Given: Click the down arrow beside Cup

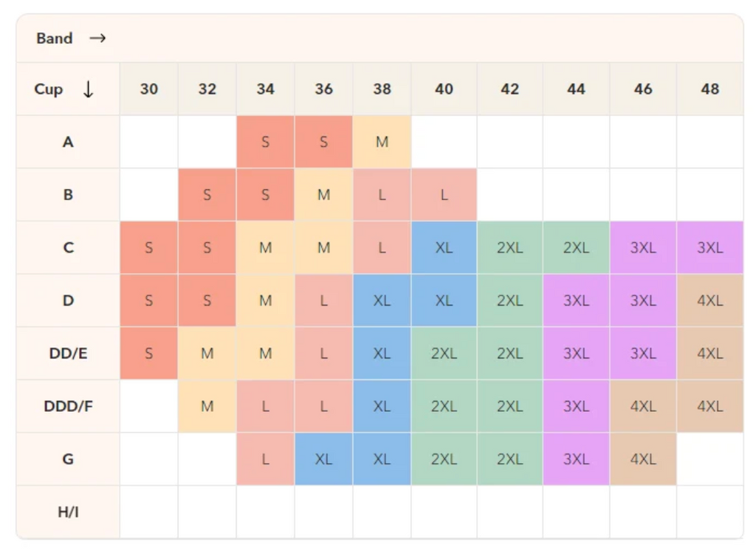Looking at the screenshot, I should (88, 89).
